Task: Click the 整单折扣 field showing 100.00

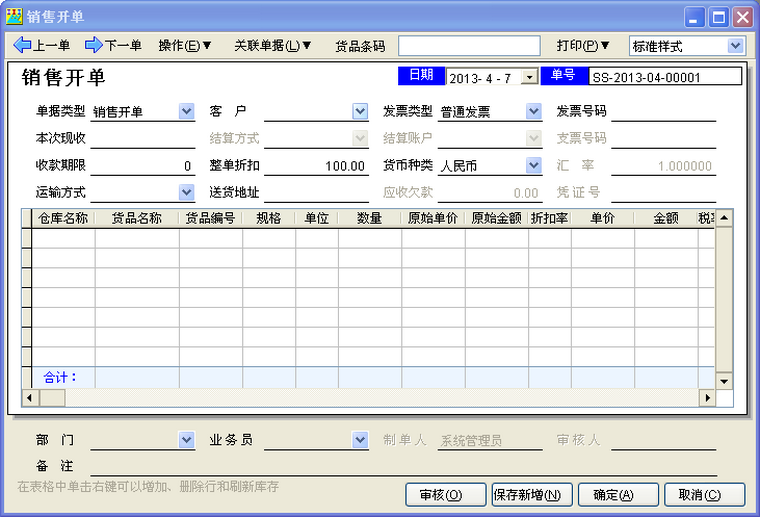Action: [x=316, y=166]
